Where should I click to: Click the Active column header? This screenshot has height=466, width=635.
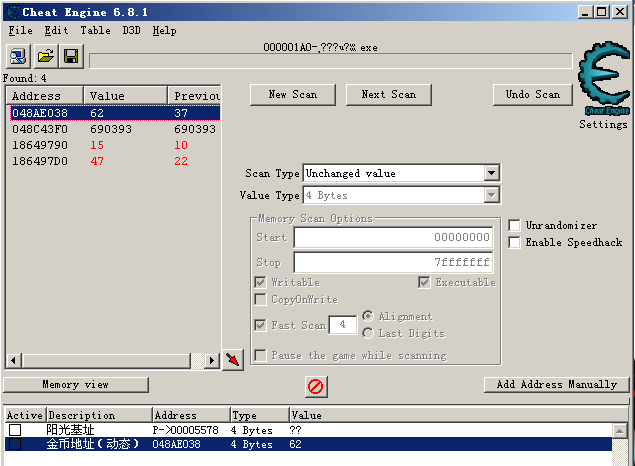(25, 415)
